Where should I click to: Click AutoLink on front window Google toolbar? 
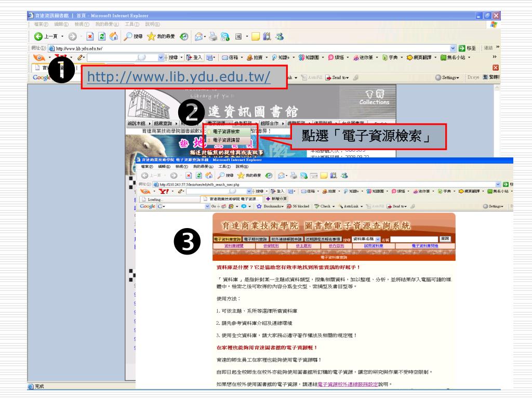(349, 206)
